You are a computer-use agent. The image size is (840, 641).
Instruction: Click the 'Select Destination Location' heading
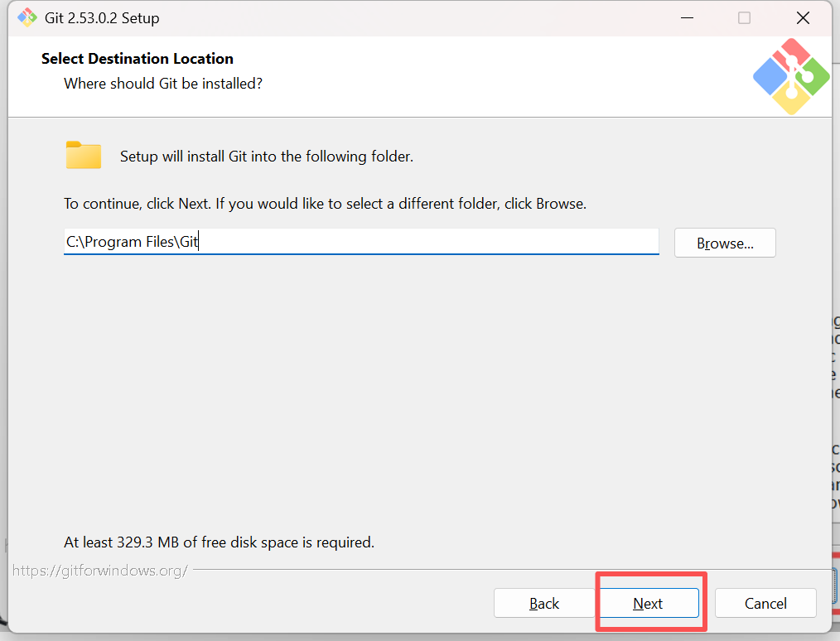(x=138, y=58)
